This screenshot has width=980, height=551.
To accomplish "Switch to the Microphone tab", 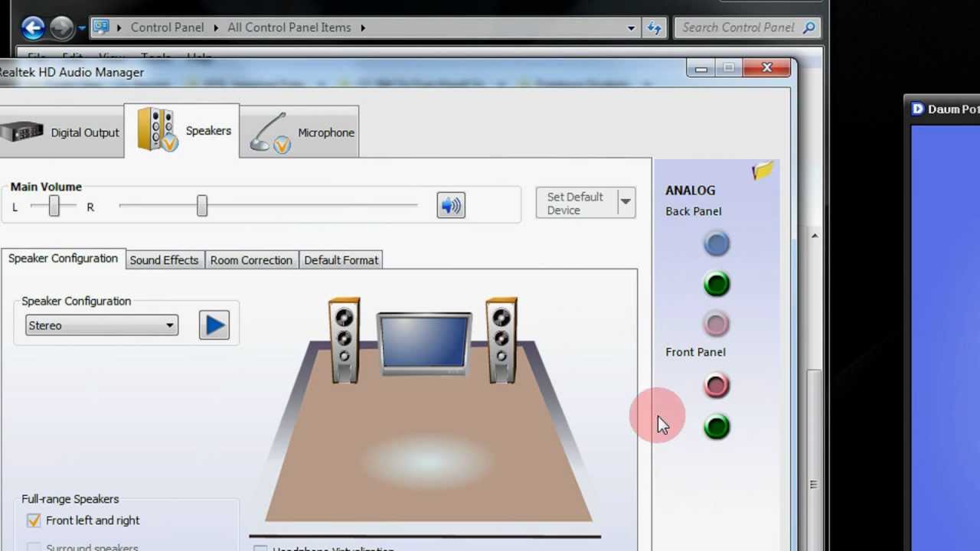I will tap(300, 132).
